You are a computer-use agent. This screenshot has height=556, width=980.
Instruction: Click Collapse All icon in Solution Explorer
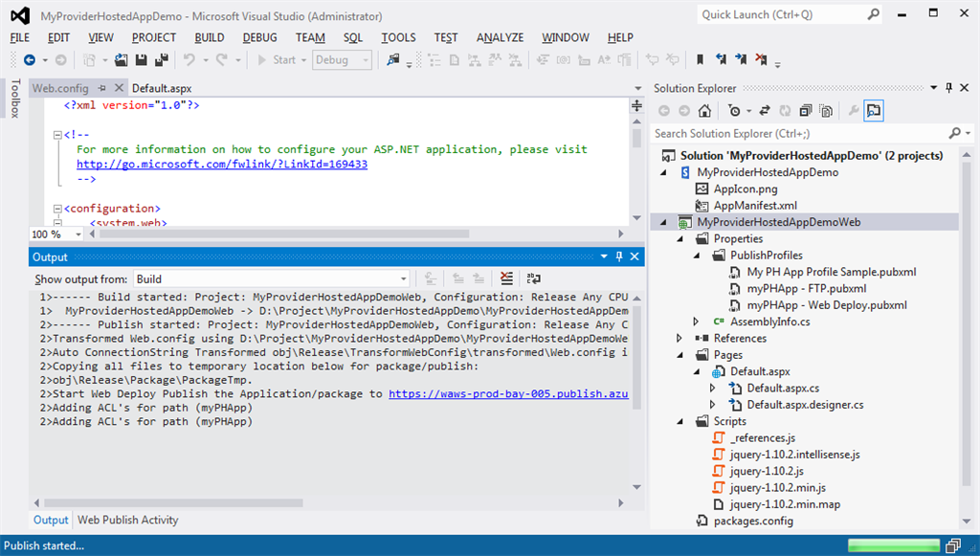point(805,111)
